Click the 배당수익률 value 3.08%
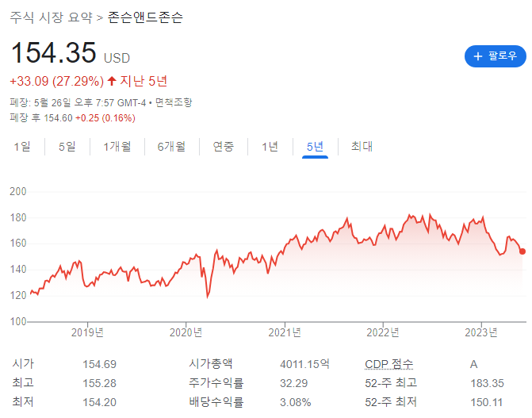Screen dimensions: 532x418 [295, 402]
